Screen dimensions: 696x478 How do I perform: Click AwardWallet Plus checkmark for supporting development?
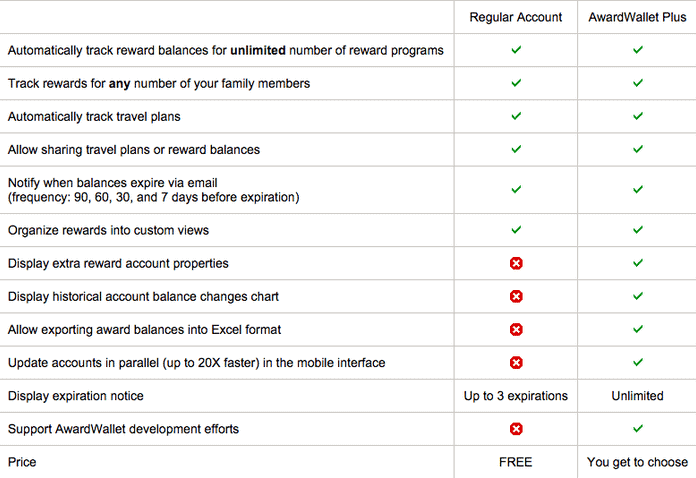[x=637, y=429]
